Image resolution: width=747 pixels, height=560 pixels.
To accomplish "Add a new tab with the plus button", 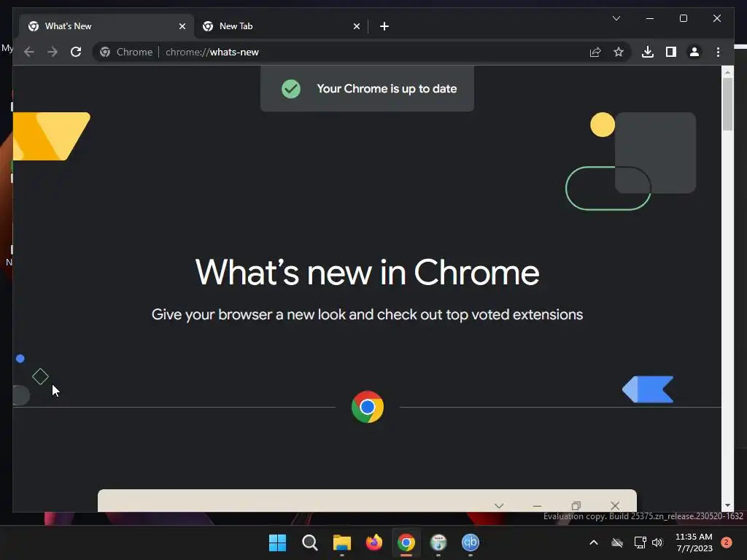I will coord(384,26).
